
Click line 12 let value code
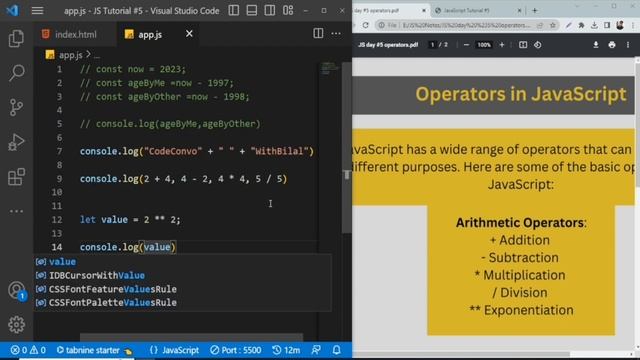tap(130, 220)
